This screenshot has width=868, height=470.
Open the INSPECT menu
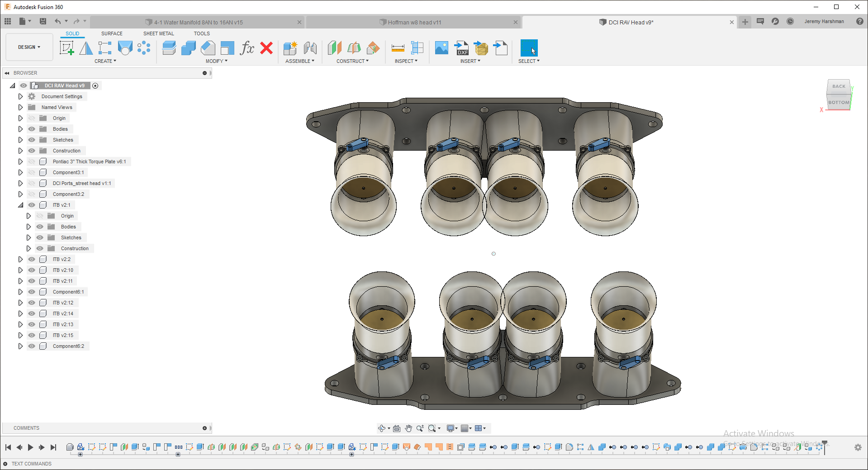click(x=406, y=61)
